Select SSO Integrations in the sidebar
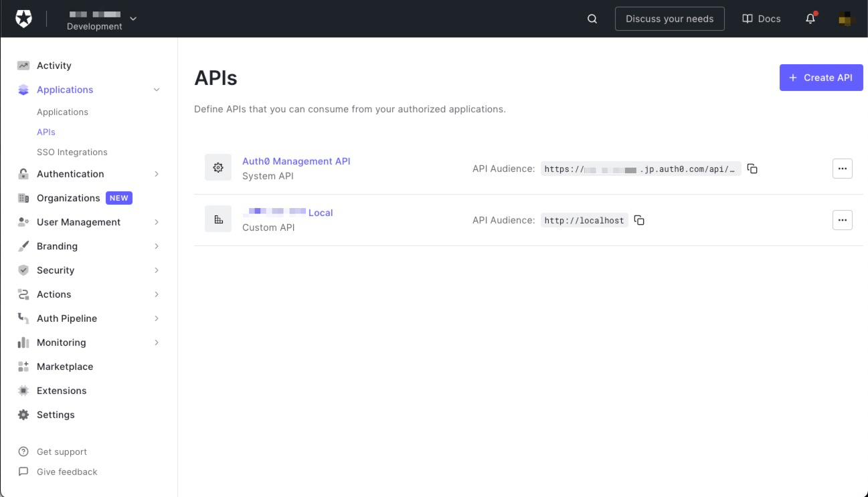This screenshot has width=868, height=497. tap(72, 152)
